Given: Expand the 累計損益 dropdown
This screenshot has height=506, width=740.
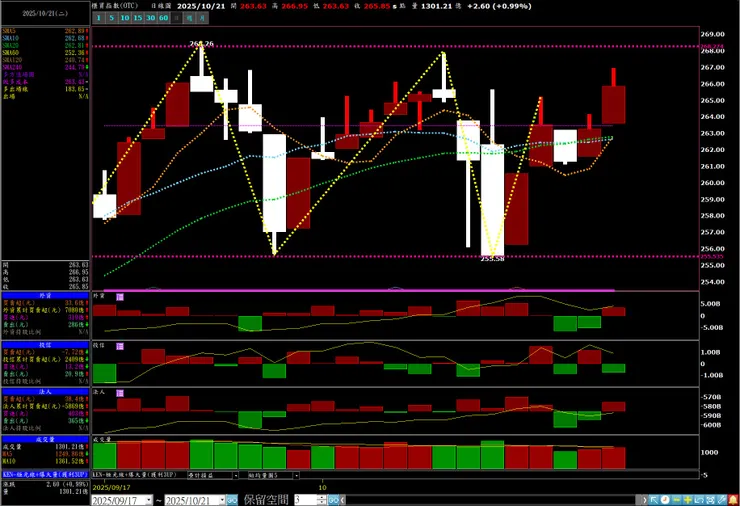Looking at the screenshot, I should 235,475.
